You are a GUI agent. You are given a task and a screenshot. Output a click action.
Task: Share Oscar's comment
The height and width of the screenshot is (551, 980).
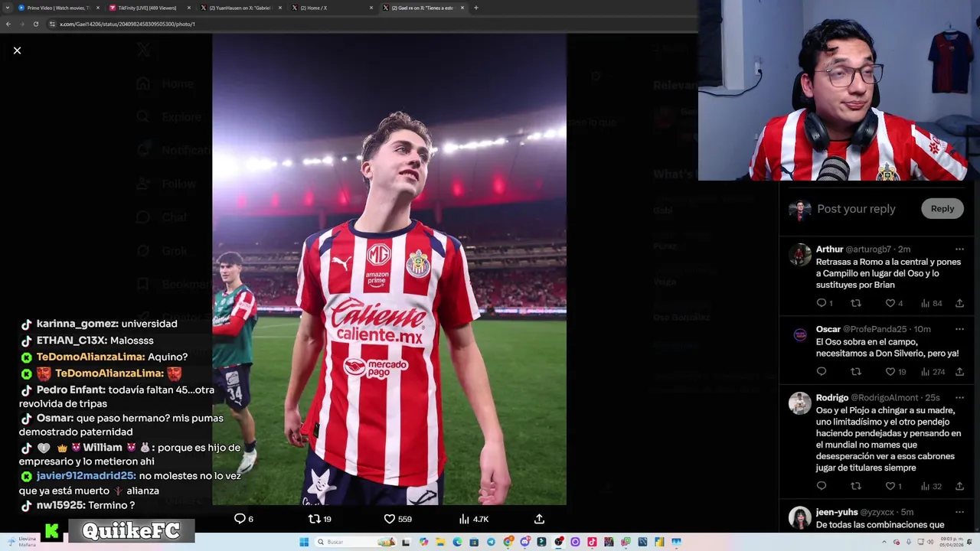pos(959,372)
